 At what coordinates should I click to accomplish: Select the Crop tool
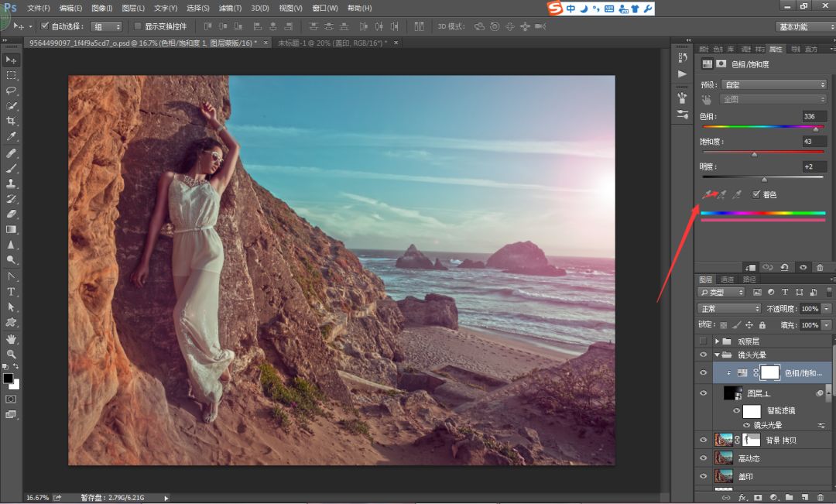(x=12, y=121)
